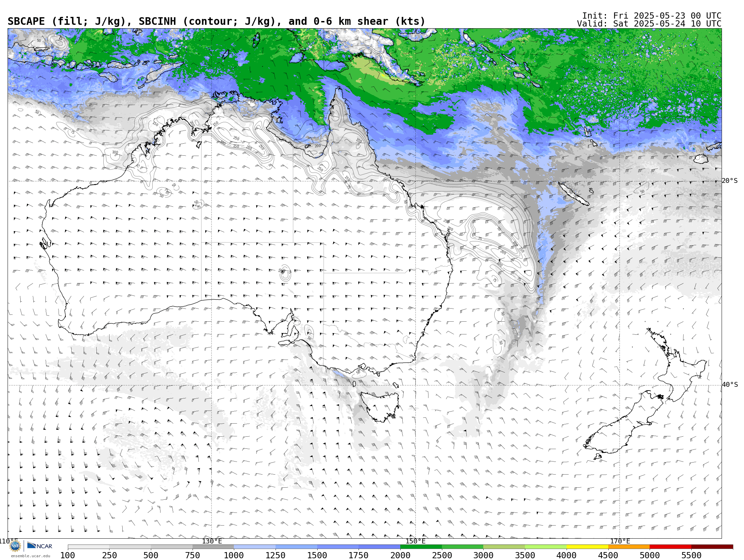Click the colorbar label 5000
The width and height of the screenshot is (744, 560).
point(650,556)
